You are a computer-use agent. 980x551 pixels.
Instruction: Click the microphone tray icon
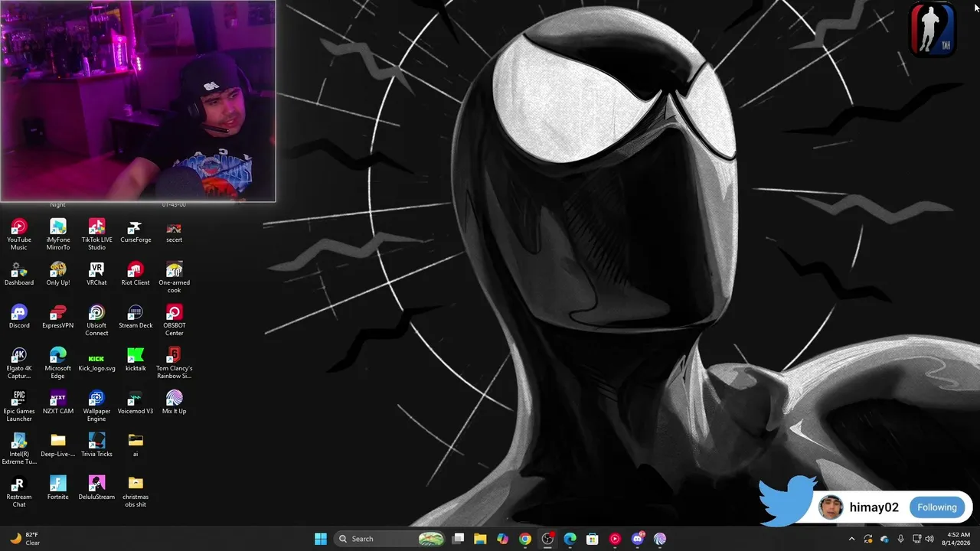(x=900, y=539)
